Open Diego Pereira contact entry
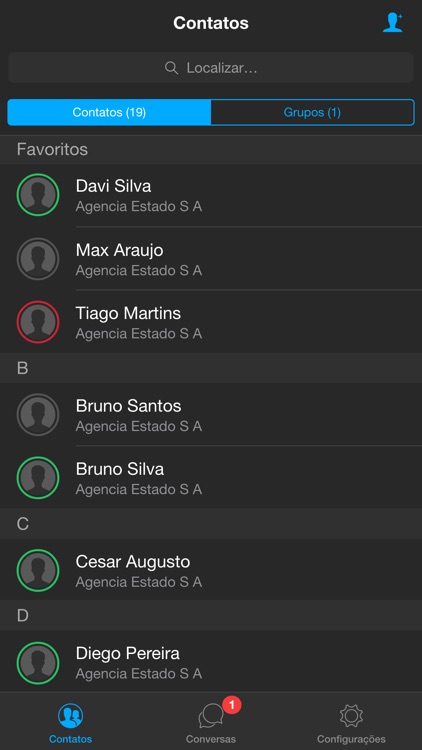422x750 pixels. point(211,662)
